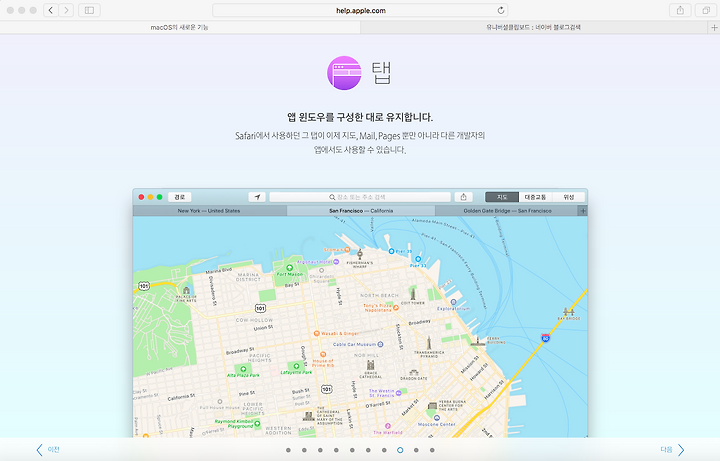Click the Pier 33 blue marker
The image size is (720, 461).
point(418,259)
